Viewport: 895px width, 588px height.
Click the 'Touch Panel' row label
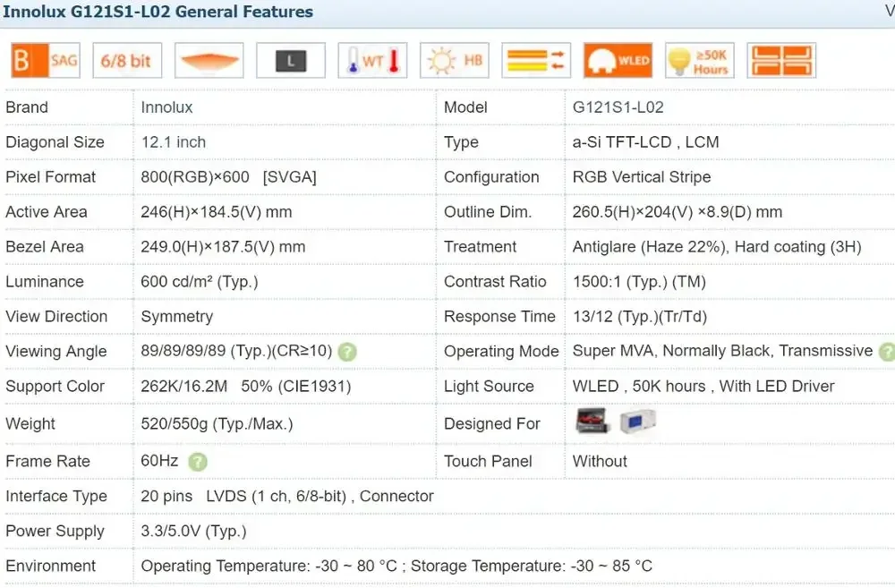(x=488, y=461)
